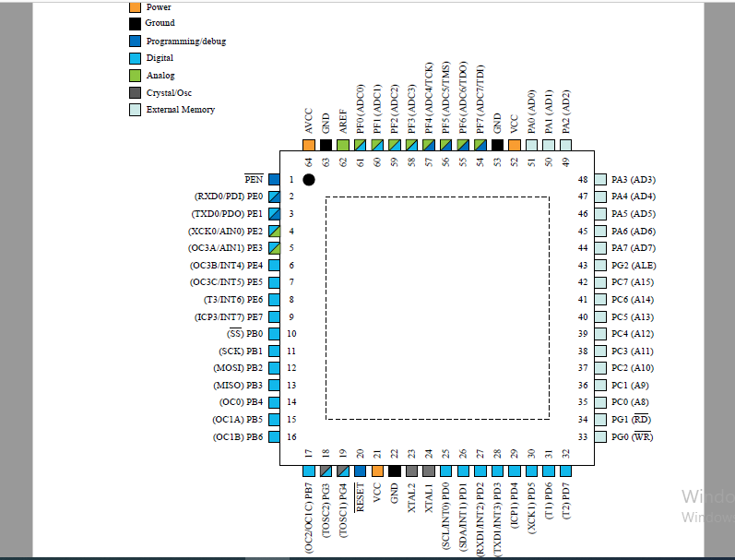Click the gray Crystal/Osc legend swatch
Viewport: 735px width, 560px height.
pos(136,92)
